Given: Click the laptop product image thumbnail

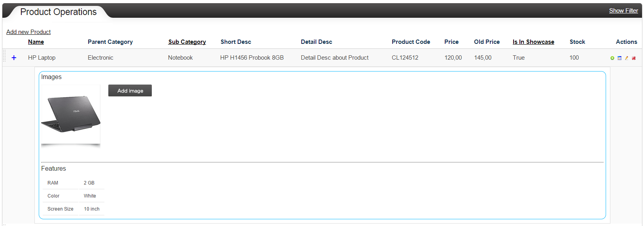Looking at the screenshot, I should point(71,115).
